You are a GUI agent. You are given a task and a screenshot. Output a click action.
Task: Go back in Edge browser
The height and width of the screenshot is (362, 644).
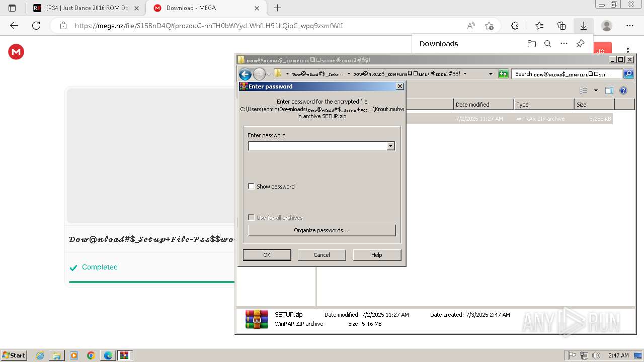(14, 26)
